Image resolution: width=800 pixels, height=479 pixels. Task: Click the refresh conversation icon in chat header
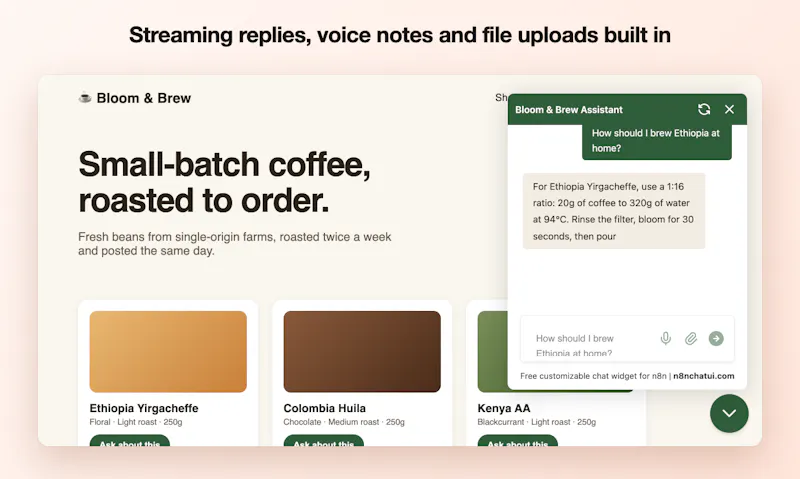[x=704, y=109]
